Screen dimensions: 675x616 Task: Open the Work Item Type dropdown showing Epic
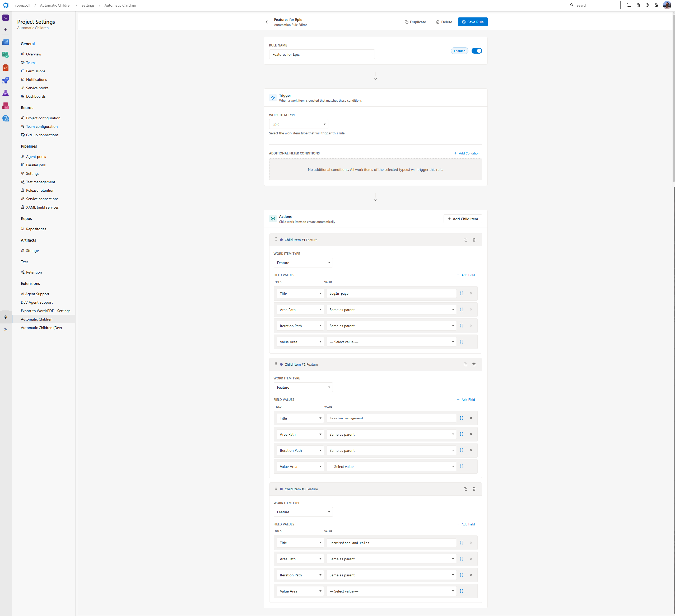point(299,124)
